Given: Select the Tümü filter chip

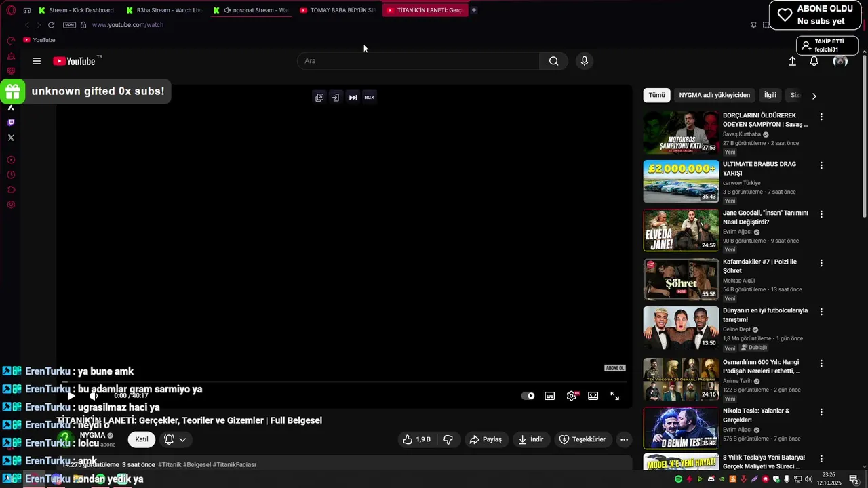Looking at the screenshot, I should (657, 96).
